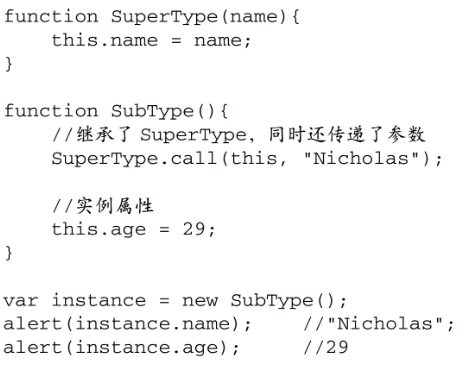Click the 'instance' variable name after var
This screenshot has width=468, height=368.
point(99,300)
